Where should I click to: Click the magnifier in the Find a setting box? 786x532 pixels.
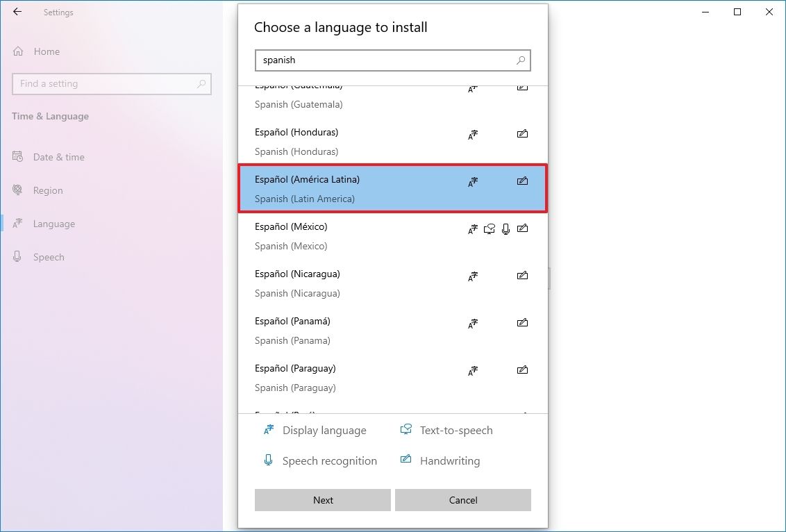click(x=201, y=83)
